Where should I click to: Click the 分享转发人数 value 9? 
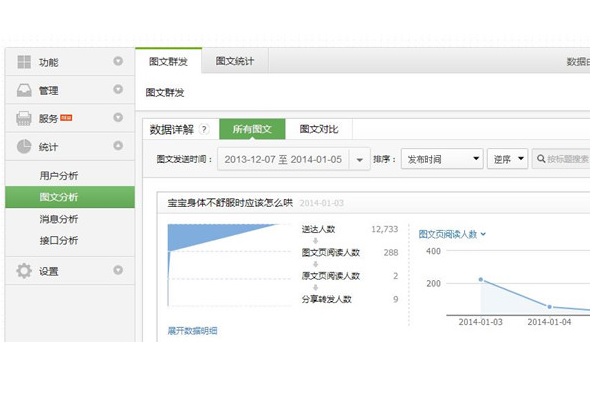pos(396,299)
